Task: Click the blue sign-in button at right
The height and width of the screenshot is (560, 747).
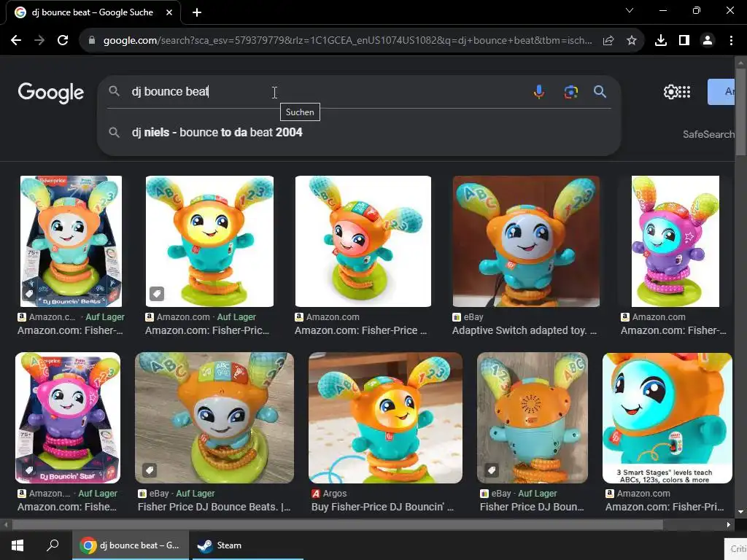Action: pyautogui.click(x=721, y=91)
